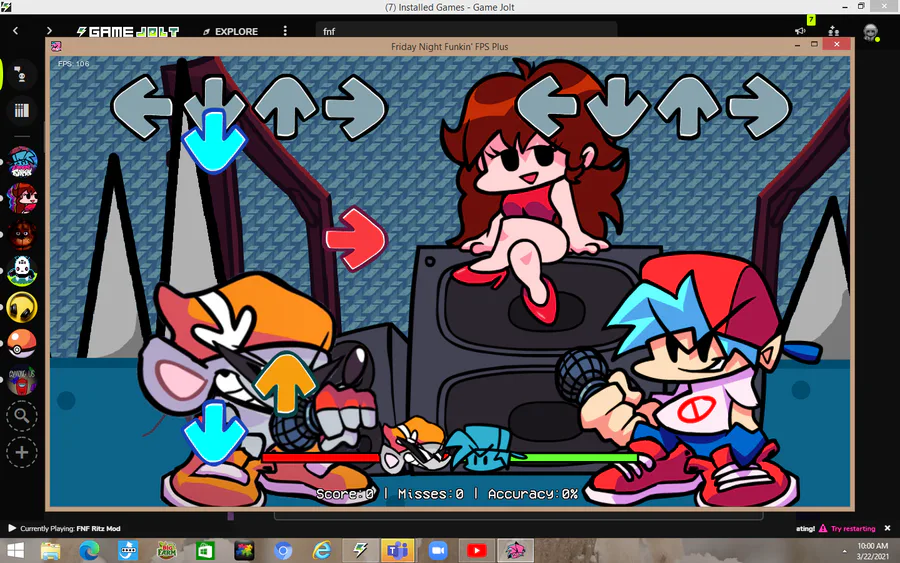
Task: Open the friends list icon
Action: (834, 31)
